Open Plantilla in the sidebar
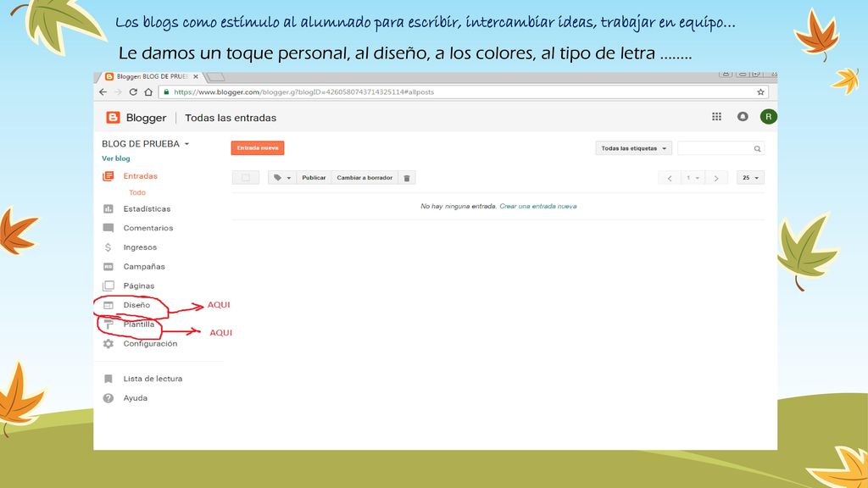 138,324
